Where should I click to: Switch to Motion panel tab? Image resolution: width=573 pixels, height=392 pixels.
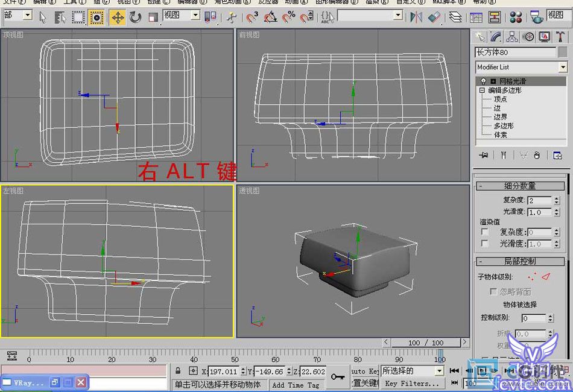click(x=528, y=37)
